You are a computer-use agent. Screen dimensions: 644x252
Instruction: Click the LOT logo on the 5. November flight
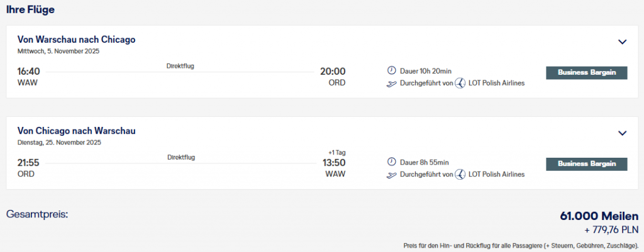[x=460, y=83]
